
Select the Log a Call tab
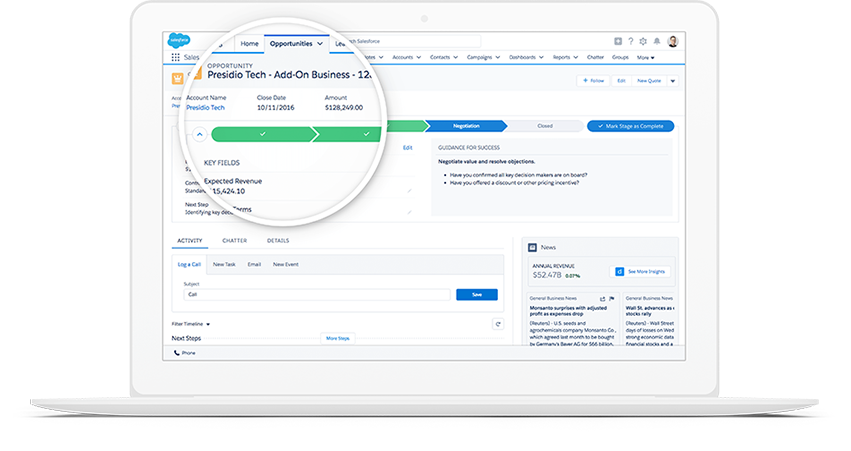[189, 264]
